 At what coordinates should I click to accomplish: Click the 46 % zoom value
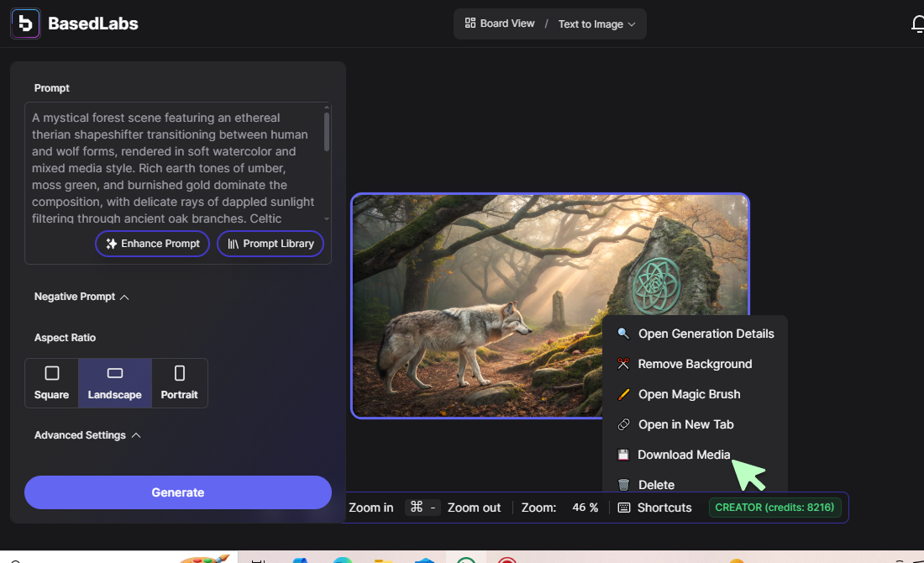click(x=585, y=508)
